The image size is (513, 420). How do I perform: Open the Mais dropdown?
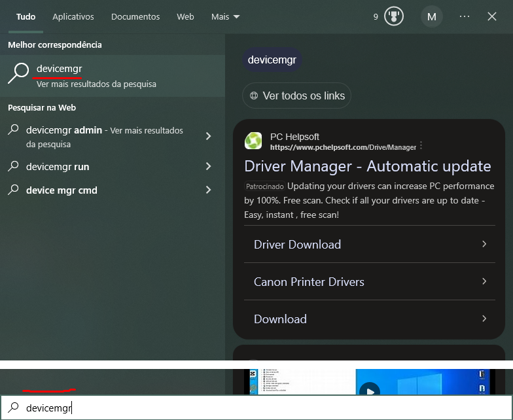coord(225,17)
